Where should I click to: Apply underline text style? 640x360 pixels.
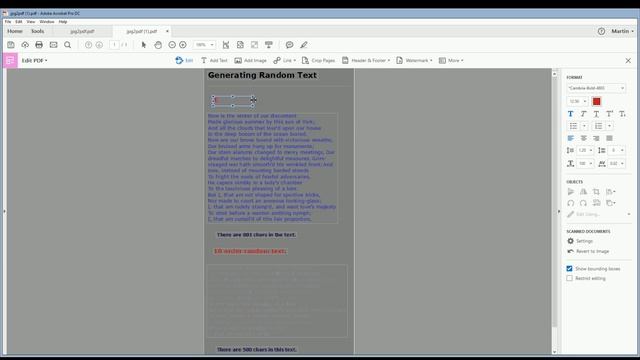(x=596, y=114)
